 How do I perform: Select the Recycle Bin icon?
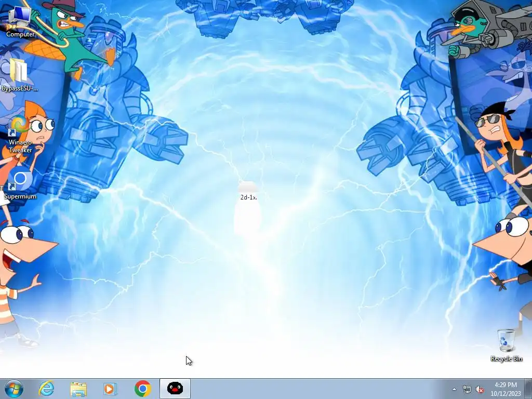506,345
